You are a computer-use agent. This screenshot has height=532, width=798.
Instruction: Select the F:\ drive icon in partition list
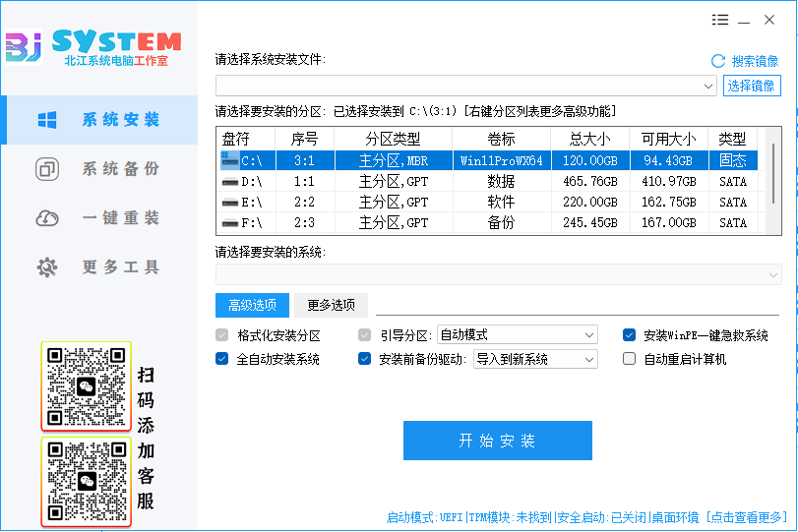point(230,223)
